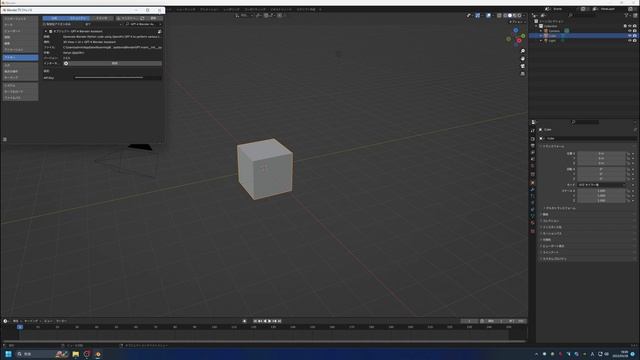Open the Output properties tab
This screenshot has width=640, height=360.
click(533, 146)
